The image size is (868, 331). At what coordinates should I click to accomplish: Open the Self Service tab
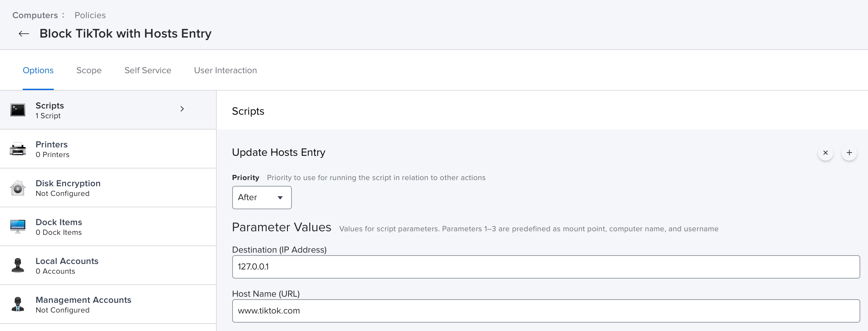(x=148, y=71)
